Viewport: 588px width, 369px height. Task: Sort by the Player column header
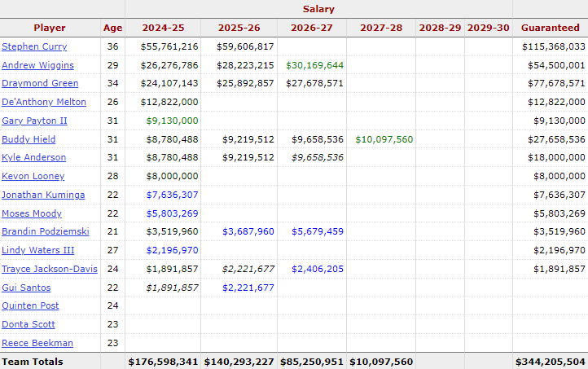tap(50, 28)
